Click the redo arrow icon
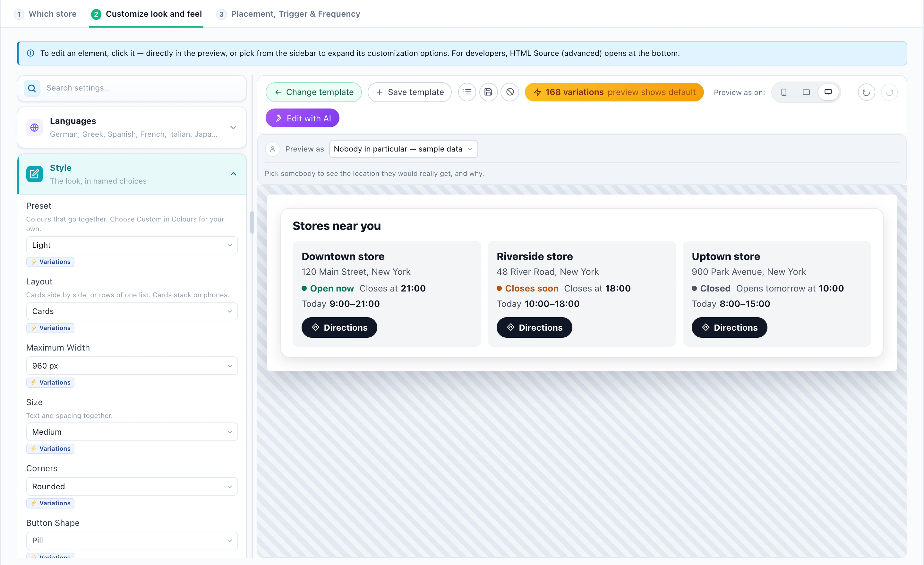The image size is (924, 565). 889,93
